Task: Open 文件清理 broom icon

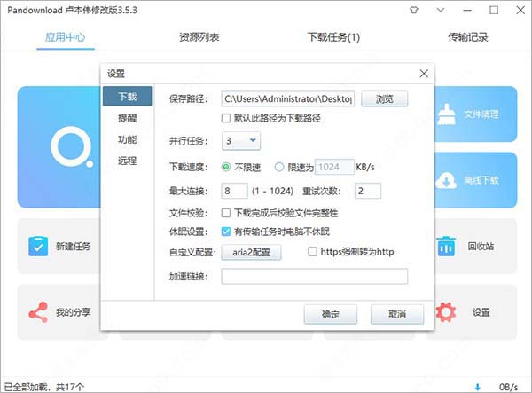Action: 447,114
